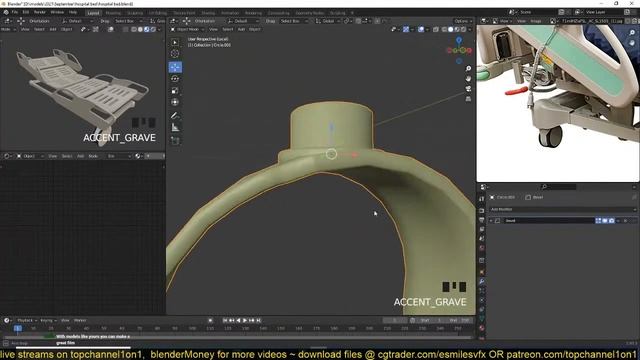
Task: Open the Output properties tab icon
Action: click(x=482, y=220)
